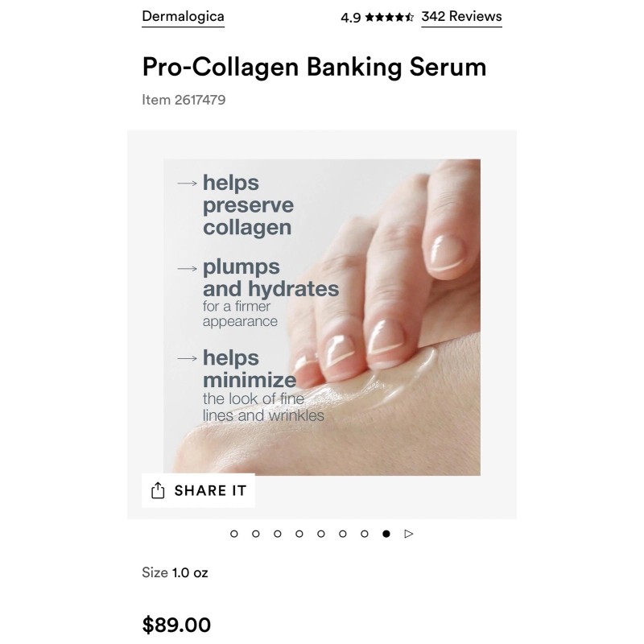Click the $89.00 price
Image resolution: width=644 pixels, height=644 pixels.
[176, 625]
